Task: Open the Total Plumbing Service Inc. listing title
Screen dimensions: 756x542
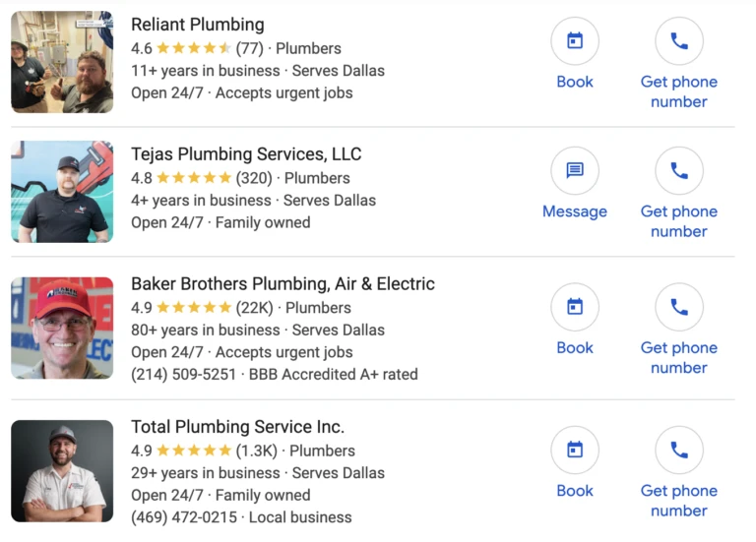Action: pos(237,427)
